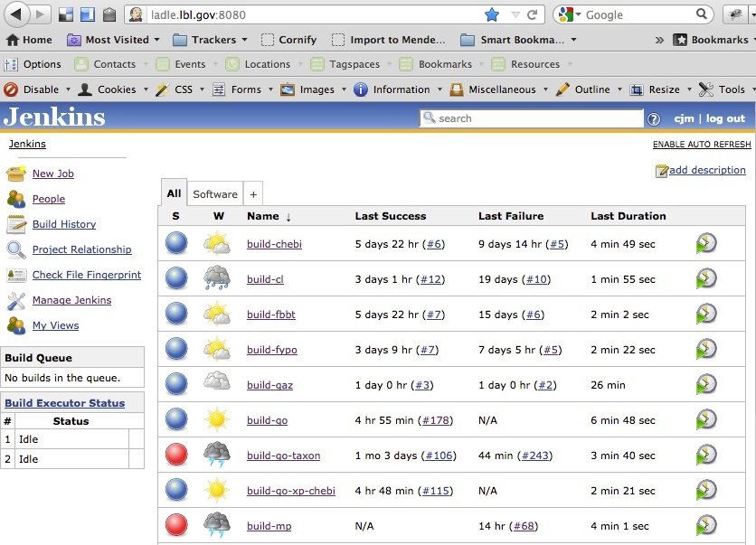756x545 pixels.
Task: Add a new view with plus tab
Action: tap(253, 194)
